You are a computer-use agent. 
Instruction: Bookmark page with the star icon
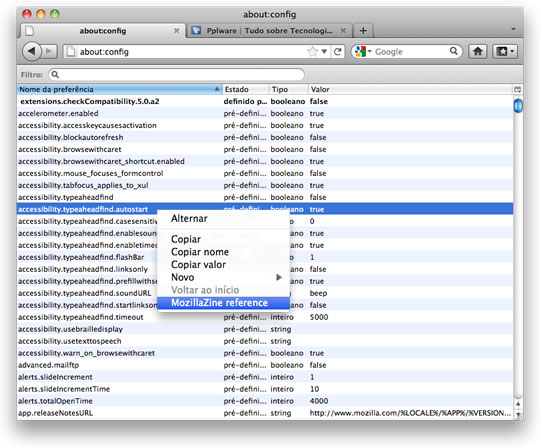[x=312, y=52]
